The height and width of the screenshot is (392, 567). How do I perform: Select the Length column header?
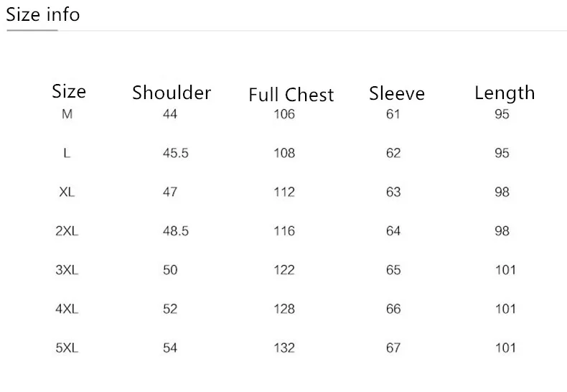point(505,93)
